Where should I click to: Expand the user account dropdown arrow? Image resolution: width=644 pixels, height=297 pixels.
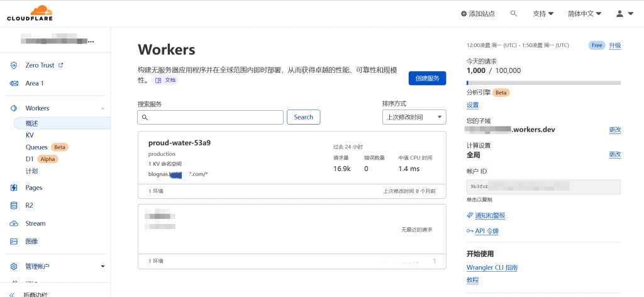pos(631,14)
